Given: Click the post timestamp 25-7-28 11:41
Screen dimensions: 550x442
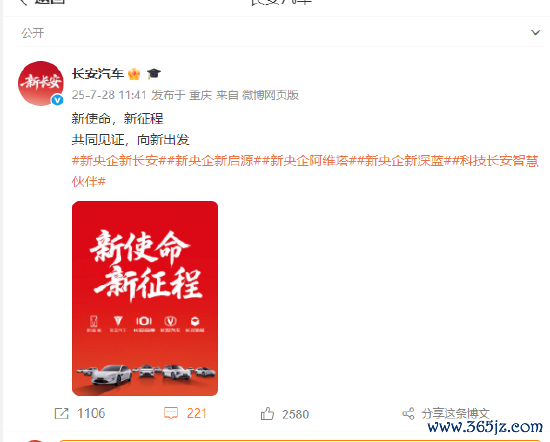Looking at the screenshot, I should 109,95.
